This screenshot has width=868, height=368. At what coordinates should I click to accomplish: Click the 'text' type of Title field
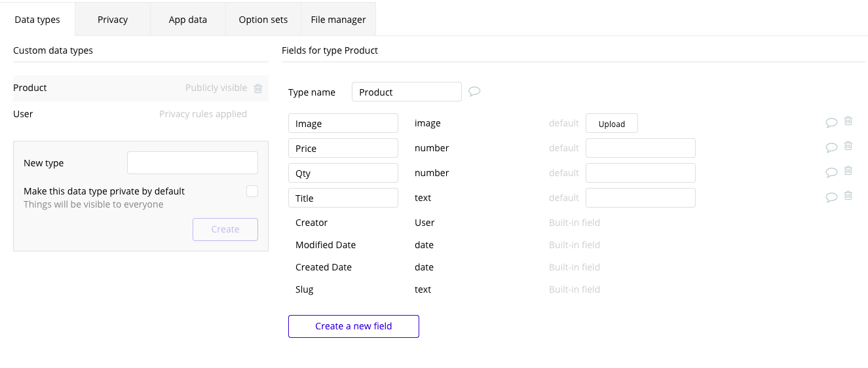423,198
